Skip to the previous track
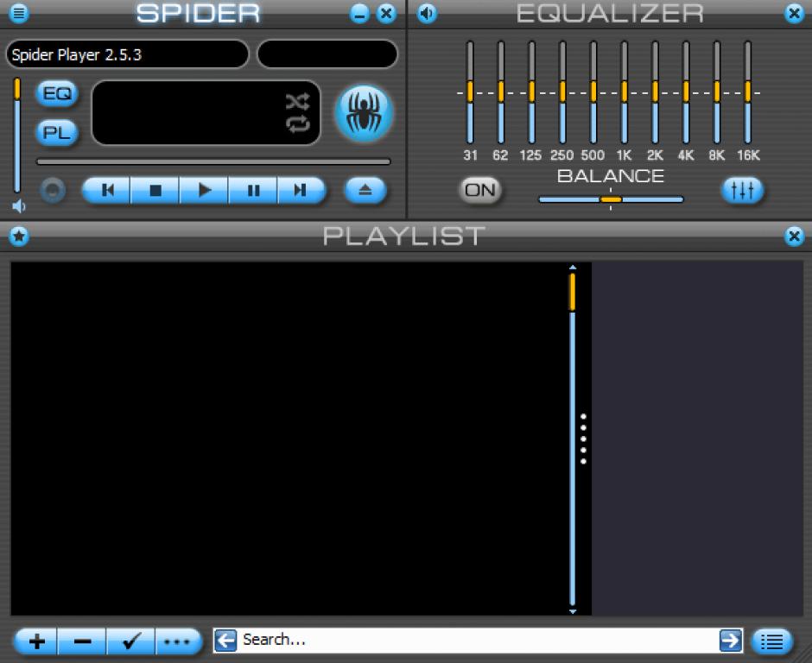 pyautogui.click(x=107, y=191)
